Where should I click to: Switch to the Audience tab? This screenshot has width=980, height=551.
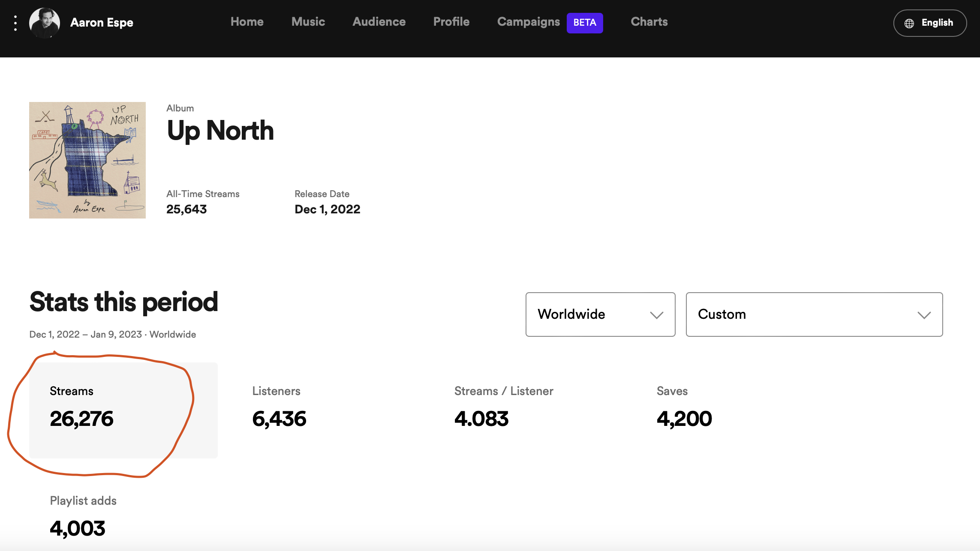tap(379, 22)
